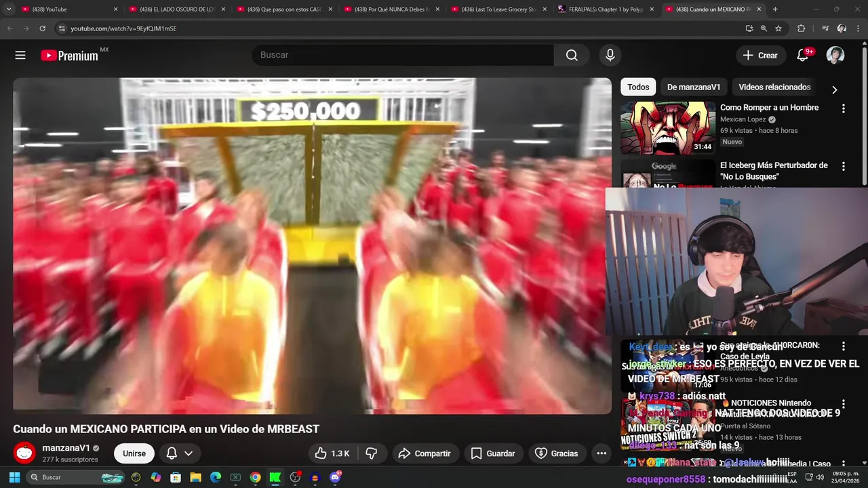The image size is (868, 488).
Task: Show more filter chips arrow
Action: pyautogui.click(x=834, y=89)
